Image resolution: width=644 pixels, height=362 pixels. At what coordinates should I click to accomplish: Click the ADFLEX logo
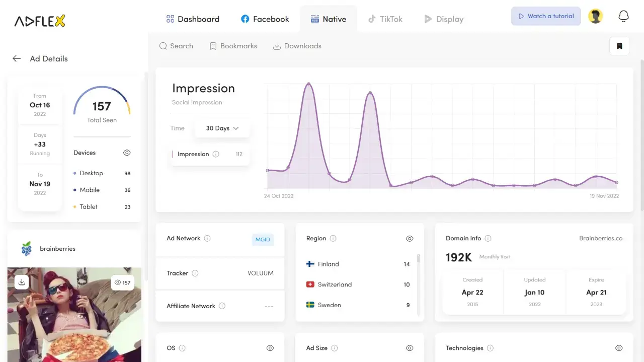39,21
